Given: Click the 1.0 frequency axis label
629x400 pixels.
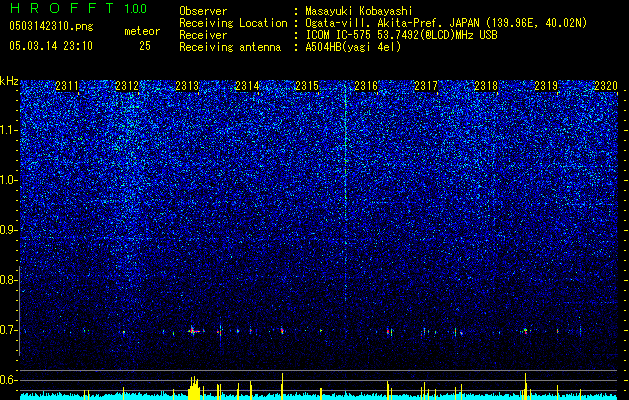Looking at the screenshot, I should 9,180.
